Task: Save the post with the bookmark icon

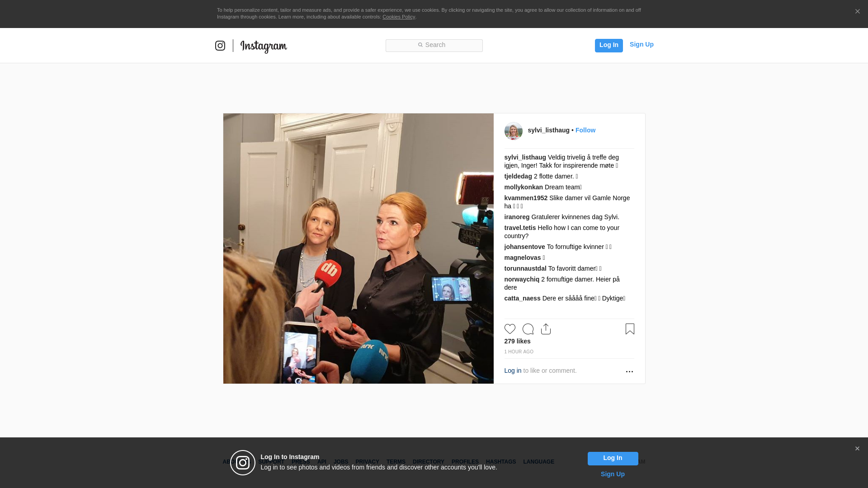Action: pos(630,329)
